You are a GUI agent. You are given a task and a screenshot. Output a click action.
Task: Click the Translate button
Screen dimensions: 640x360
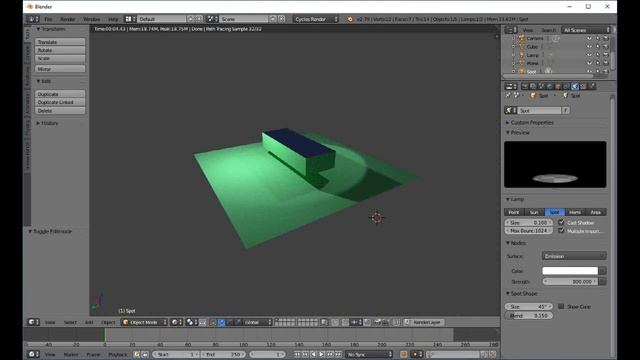60,42
